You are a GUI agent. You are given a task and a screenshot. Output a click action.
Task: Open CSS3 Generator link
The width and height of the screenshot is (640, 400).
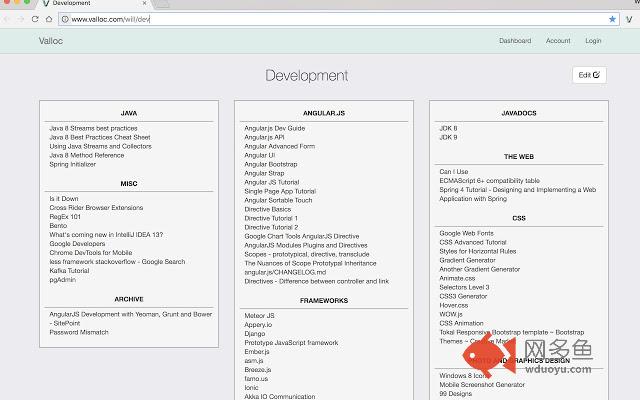click(463, 296)
